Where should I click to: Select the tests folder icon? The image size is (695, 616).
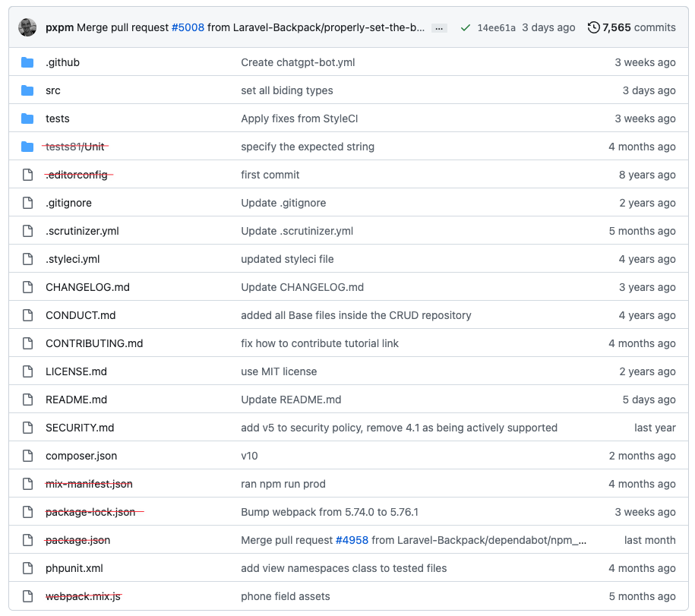pos(29,118)
